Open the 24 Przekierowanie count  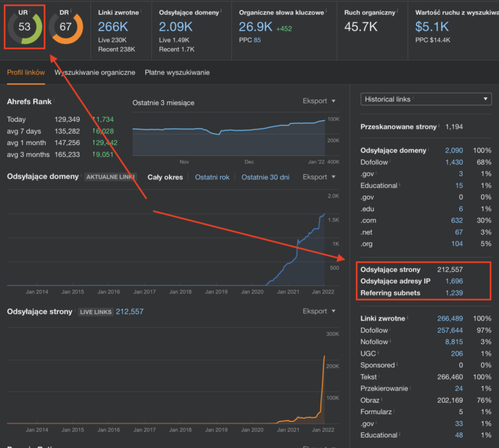(459, 389)
